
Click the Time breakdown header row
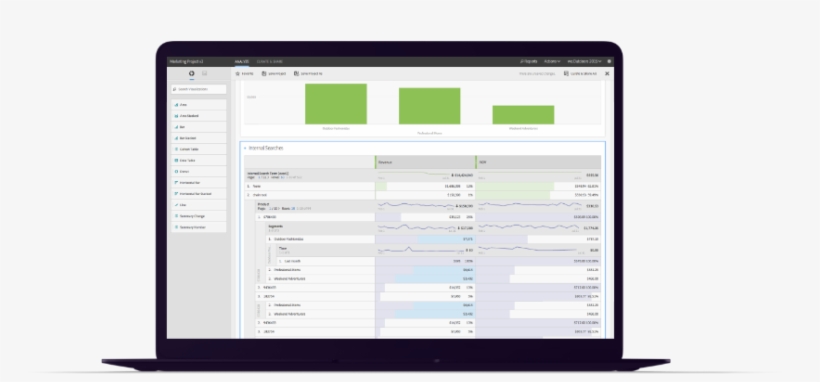pyautogui.click(x=325, y=250)
